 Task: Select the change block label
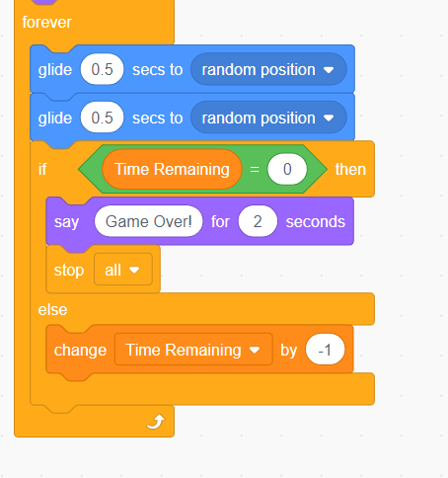80,350
